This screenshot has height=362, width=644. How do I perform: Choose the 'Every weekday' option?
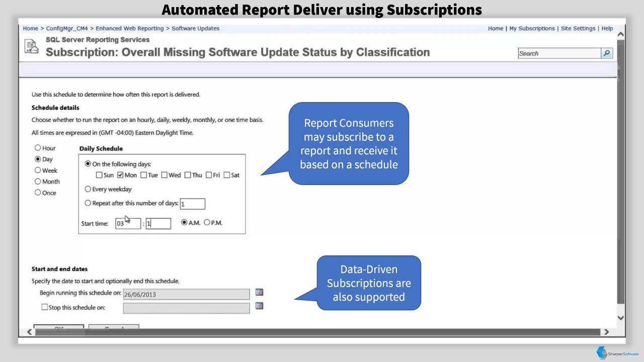pyautogui.click(x=88, y=189)
